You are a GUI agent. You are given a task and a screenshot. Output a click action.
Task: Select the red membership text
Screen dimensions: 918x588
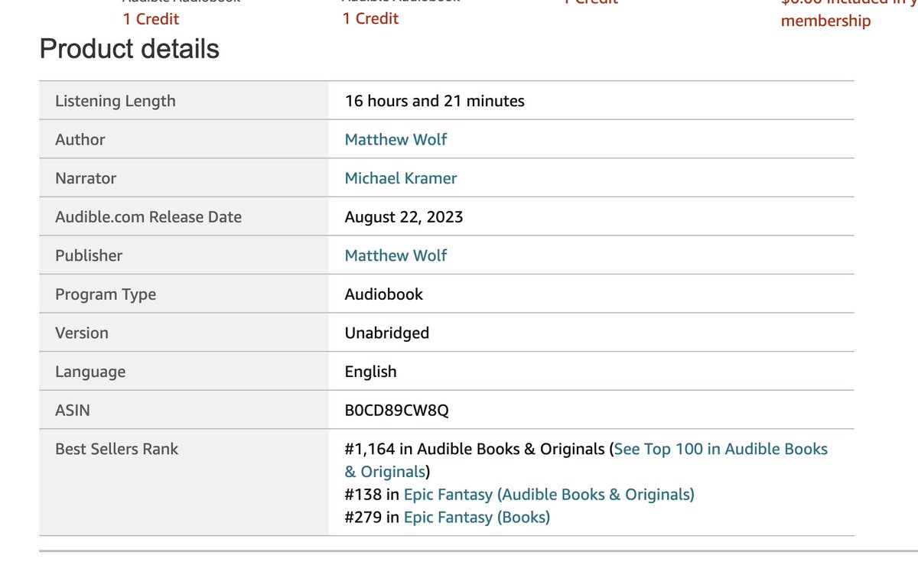click(825, 21)
